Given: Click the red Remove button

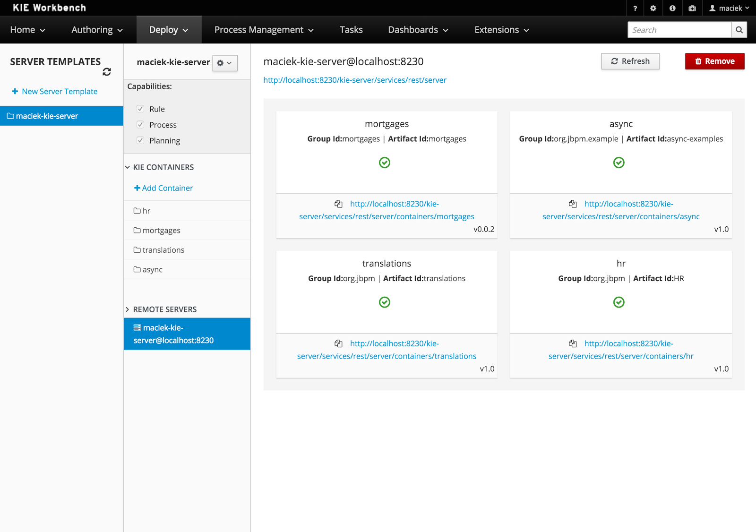Looking at the screenshot, I should (715, 61).
